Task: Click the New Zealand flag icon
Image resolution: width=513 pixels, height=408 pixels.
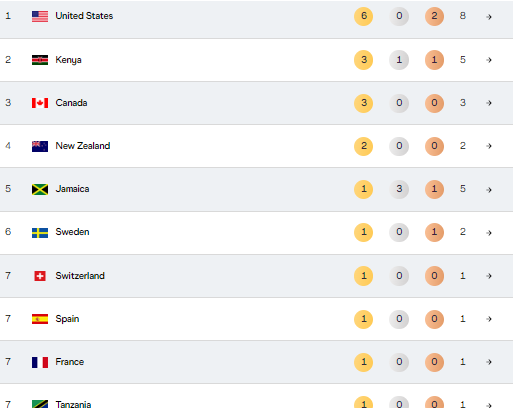Action: tap(40, 146)
